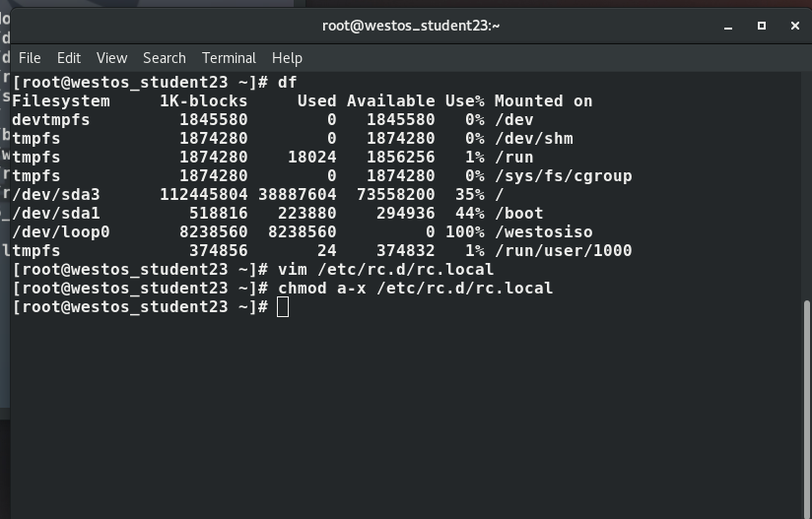The width and height of the screenshot is (812, 519).
Task: Open the Help menu
Action: coord(287,58)
